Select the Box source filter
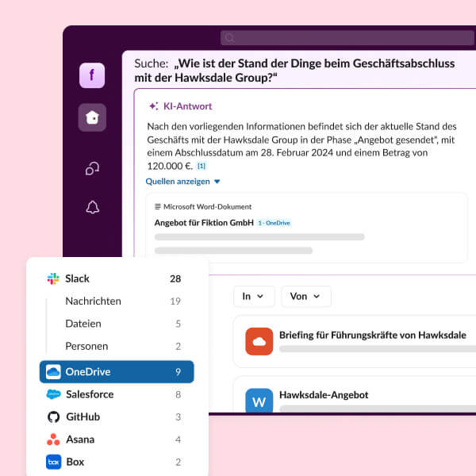476x476 pixels. 117,462
